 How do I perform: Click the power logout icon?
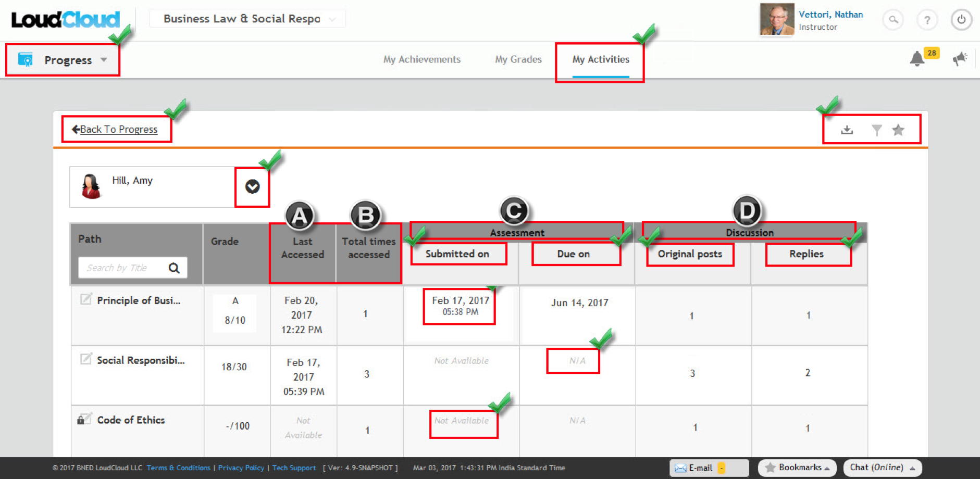click(x=961, y=20)
